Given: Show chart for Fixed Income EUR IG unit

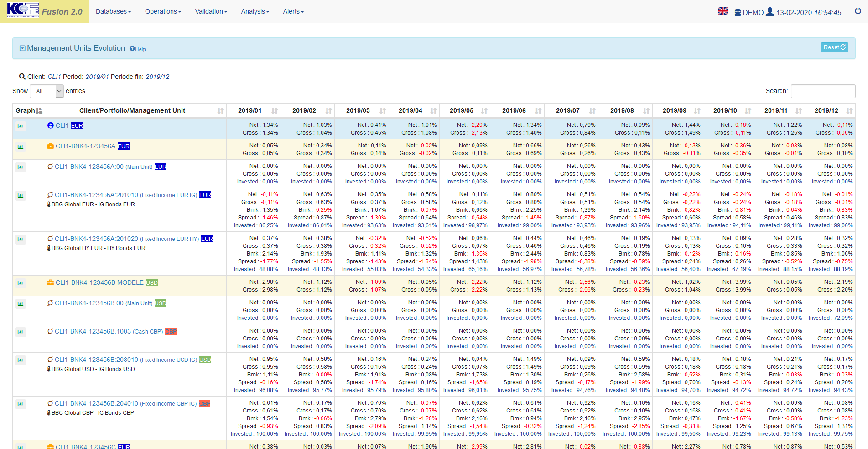Looking at the screenshot, I should 21,196.
